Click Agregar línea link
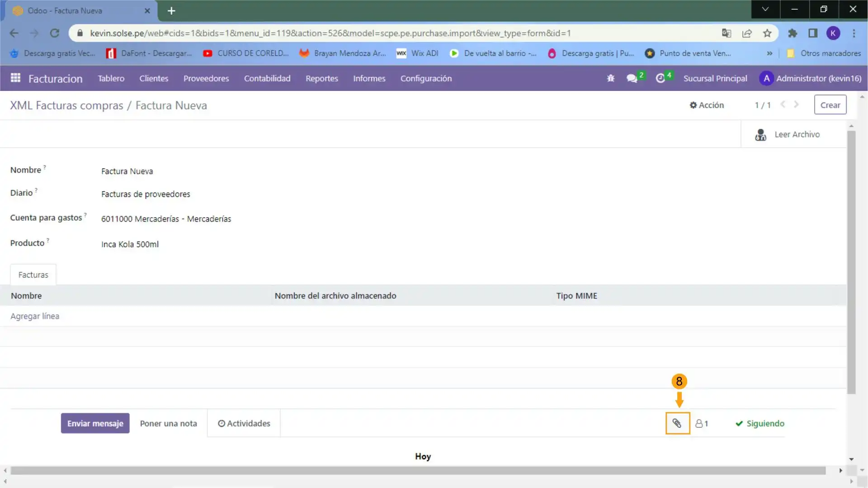 [35, 316]
